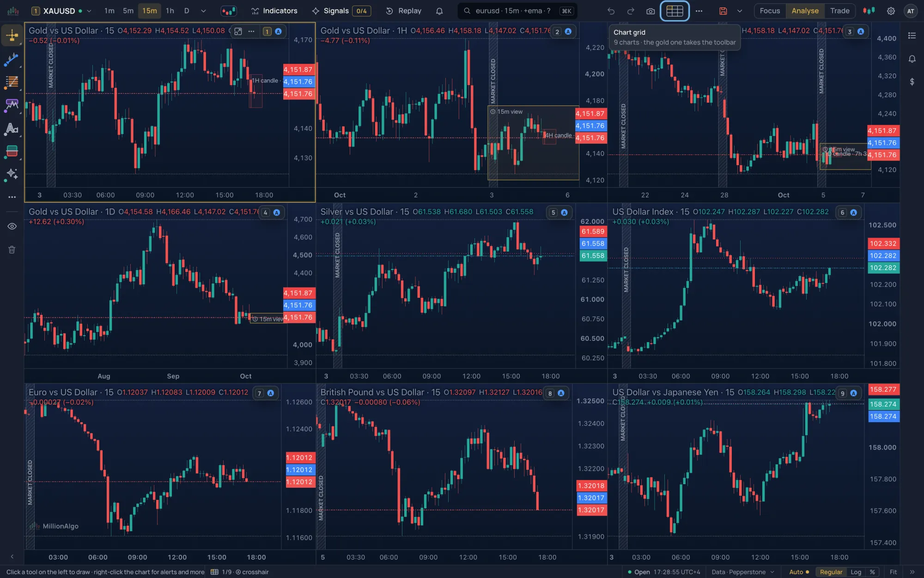This screenshot has height=578, width=924.
Task: Select the 1h timeframe
Action: (170, 11)
